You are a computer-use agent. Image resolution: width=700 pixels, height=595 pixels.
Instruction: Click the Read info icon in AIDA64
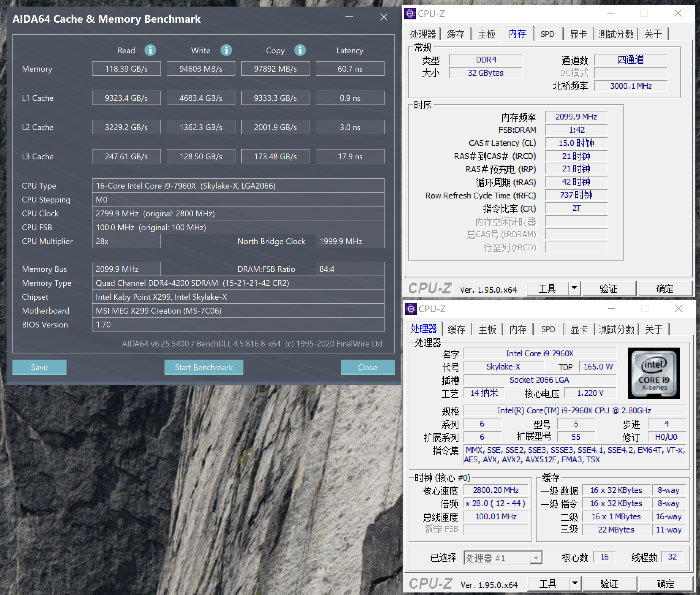150,50
